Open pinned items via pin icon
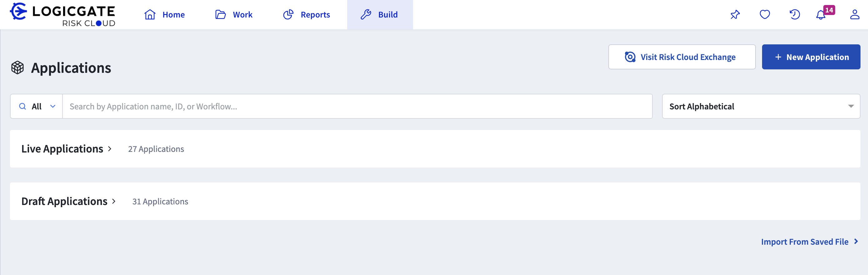Image resolution: width=868 pixels, height=275 pixels. coord(735,14)
